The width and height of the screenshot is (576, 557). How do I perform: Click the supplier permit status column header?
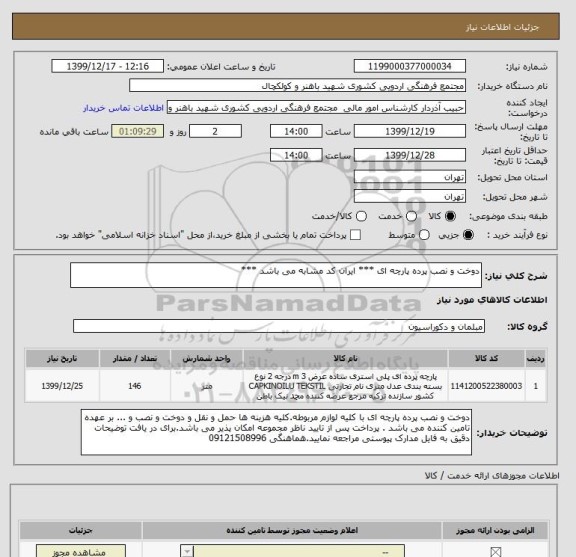(292, 531)
